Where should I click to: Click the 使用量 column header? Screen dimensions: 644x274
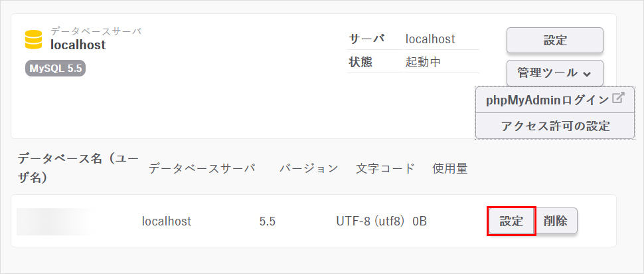coord(449,169)
